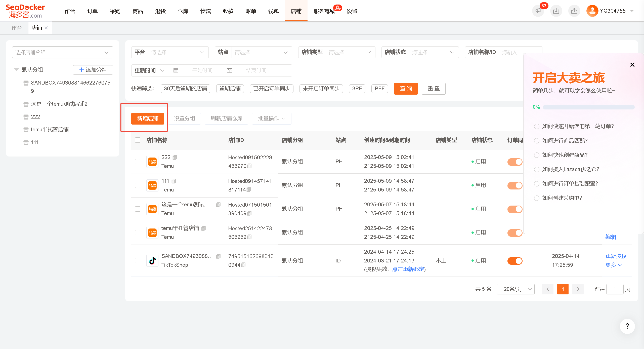Close the 店铺 tab
Screen dimensions: 644x349
point(46,28)
